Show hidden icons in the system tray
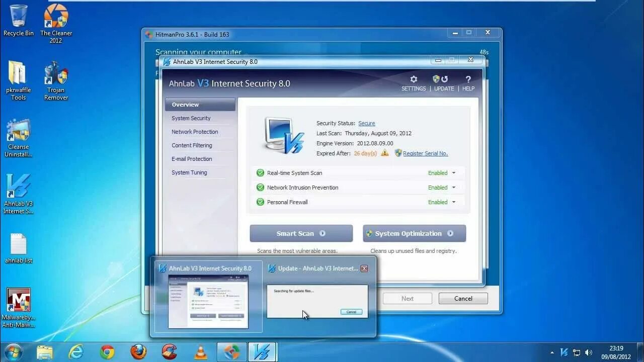The height and width of the screenshot is (362, 644). click(552, 352)
